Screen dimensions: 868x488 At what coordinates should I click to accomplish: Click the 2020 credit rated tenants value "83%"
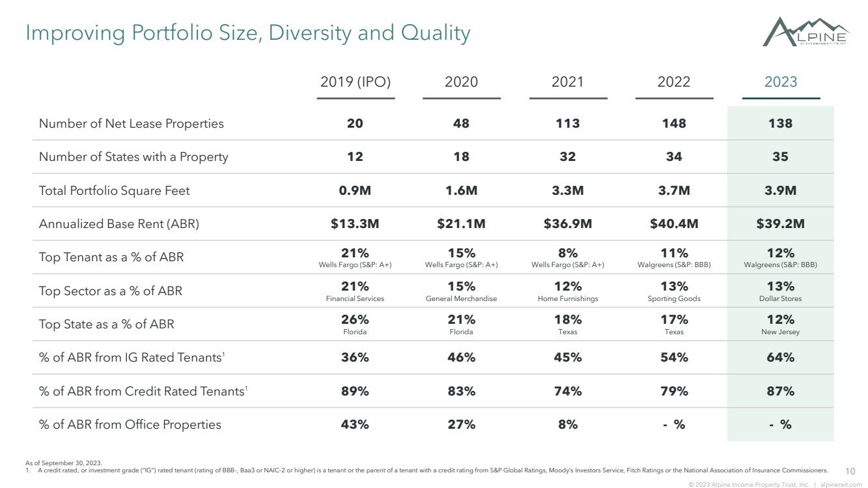coord(461,391)
